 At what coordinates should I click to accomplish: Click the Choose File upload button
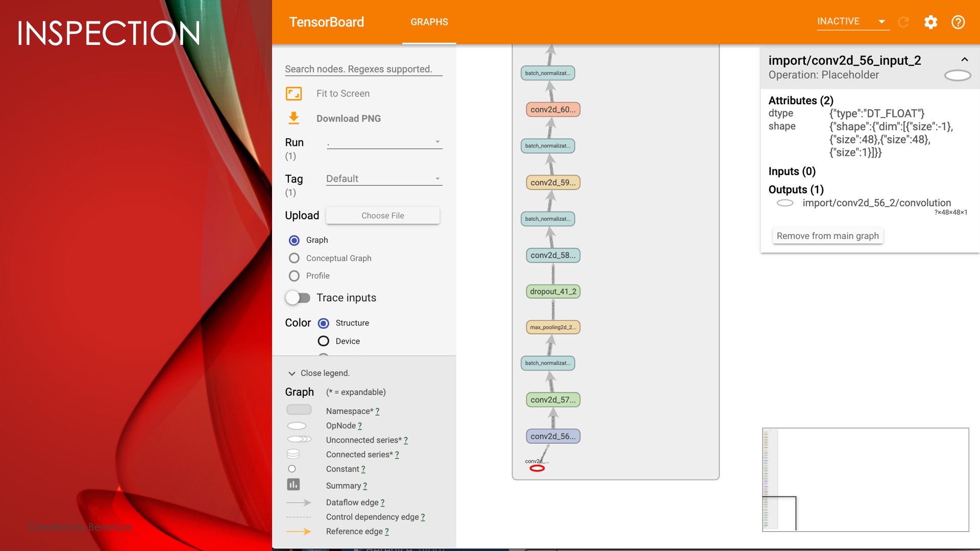(x=382, y=215)
